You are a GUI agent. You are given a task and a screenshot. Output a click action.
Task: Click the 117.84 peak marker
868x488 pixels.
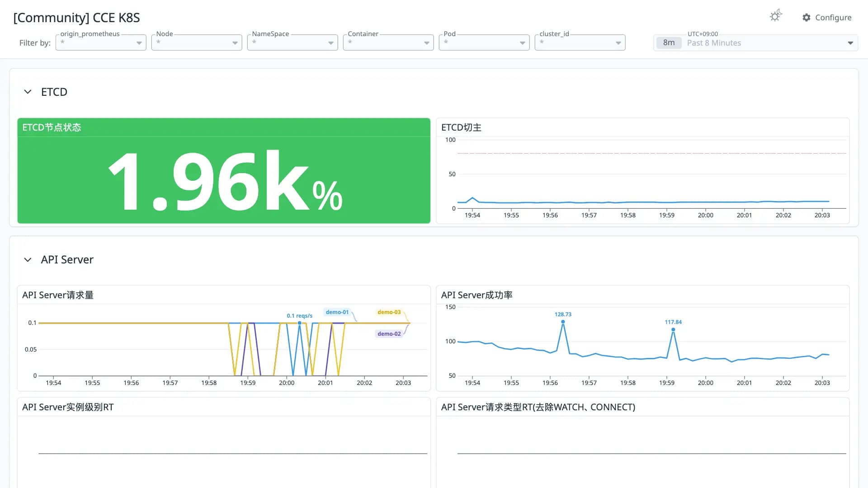[673, 329]
